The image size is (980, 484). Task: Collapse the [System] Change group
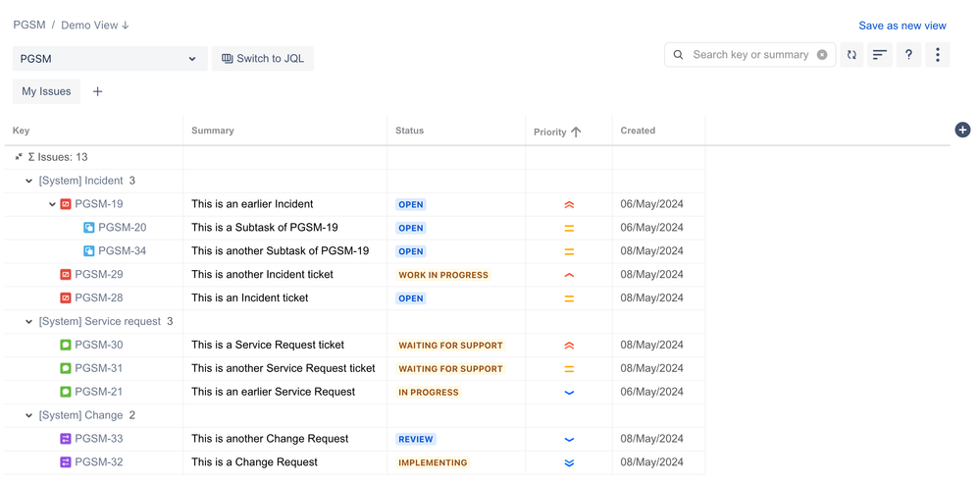(x=28, y=415)
